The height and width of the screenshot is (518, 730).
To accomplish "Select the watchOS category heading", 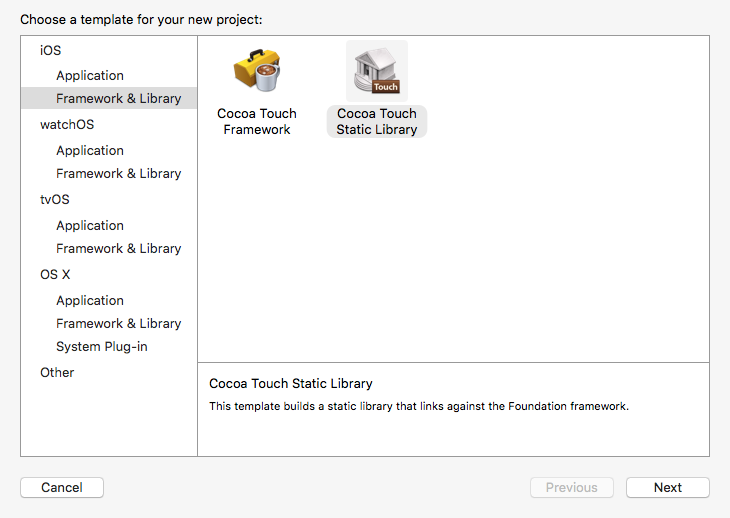I will click(67, 124).
